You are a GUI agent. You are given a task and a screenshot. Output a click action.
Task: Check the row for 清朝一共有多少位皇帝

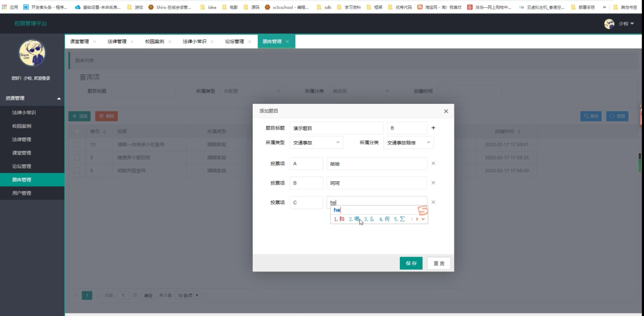click(77, 144)
